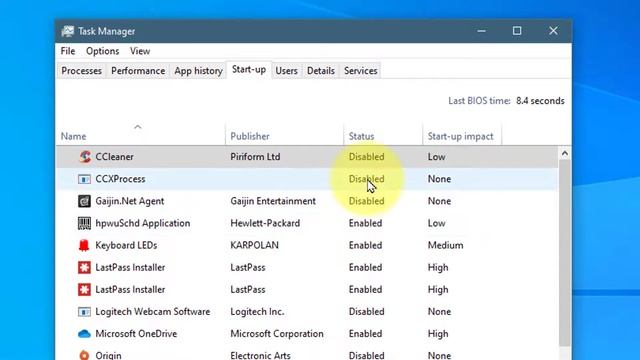Select the Origin entry name
The width and height of the screenshot is (640, 360).
click(x=108, y=356)
